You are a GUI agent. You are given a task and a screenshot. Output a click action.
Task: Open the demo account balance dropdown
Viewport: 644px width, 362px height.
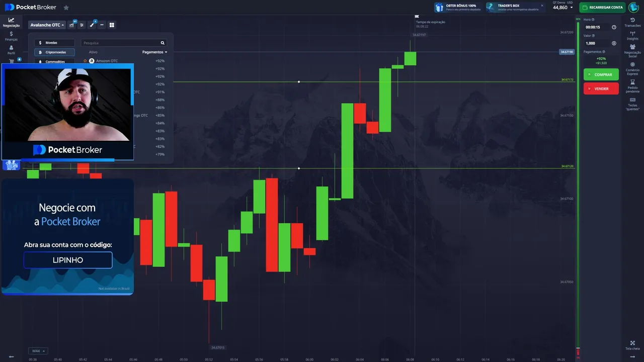click(x=563, y=7)
